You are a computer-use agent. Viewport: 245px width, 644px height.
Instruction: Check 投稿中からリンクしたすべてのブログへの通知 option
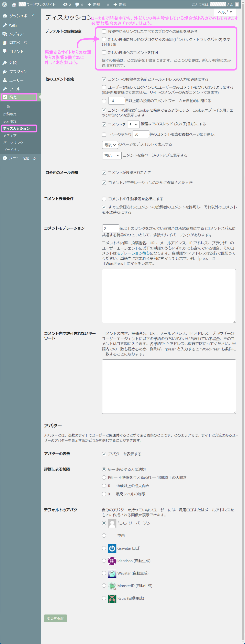coord(104,31)
